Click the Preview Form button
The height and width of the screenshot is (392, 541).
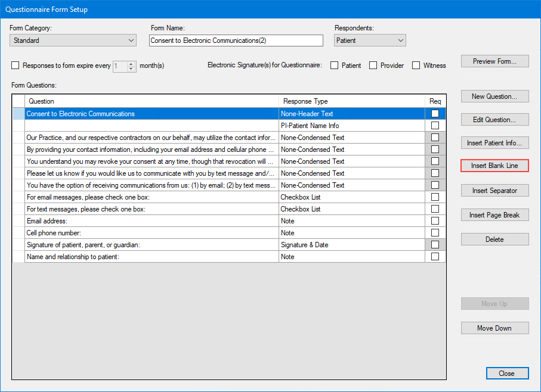tap(494, 61)
